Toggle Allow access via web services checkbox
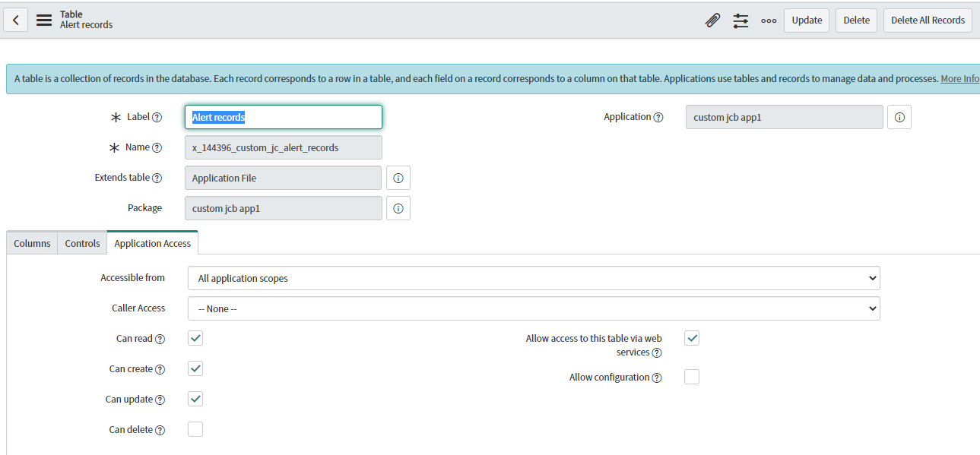980x455 pixels. pyautogui.click(x=692, y=338)
